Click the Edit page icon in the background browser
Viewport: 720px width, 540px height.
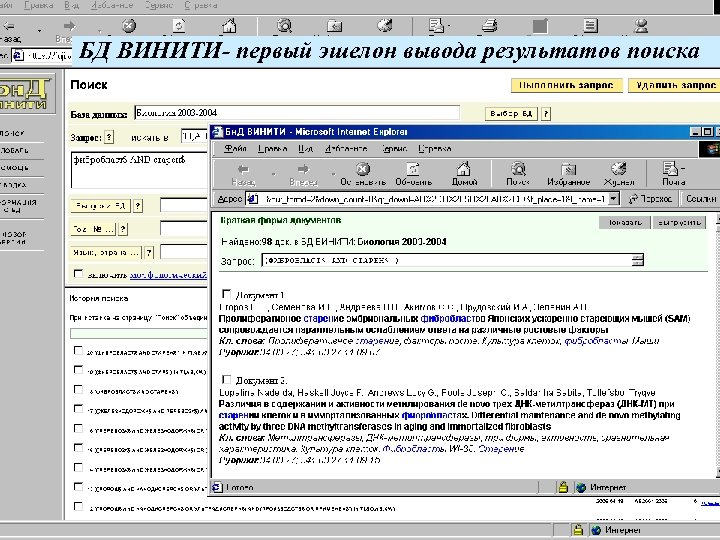pyautogui.click(x=540, y=26)
